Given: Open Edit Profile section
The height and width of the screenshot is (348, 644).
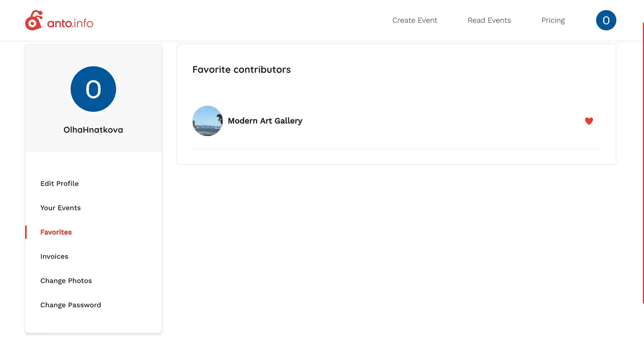Looking at the screenshot, I should (x=60, y=184).
